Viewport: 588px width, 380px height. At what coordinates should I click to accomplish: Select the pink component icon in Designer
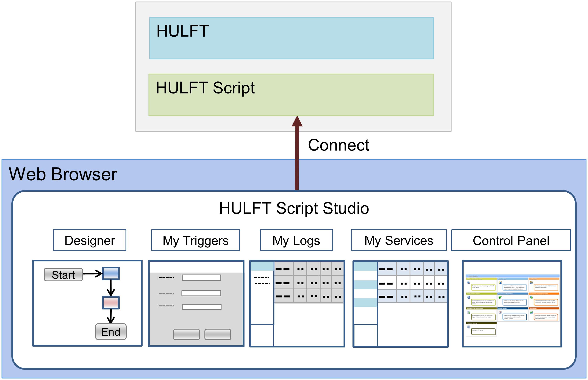(x=111, y=302)
